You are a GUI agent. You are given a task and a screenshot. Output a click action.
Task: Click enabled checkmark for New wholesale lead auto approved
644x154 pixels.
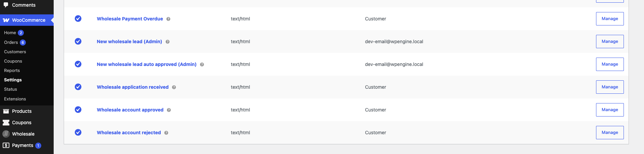[78, 64]
